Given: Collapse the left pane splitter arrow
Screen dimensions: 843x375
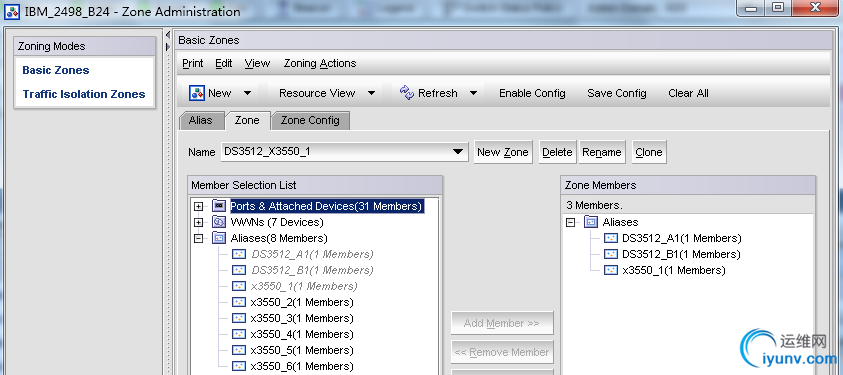Looking at the screenshot, I should [x=168, y=35].
